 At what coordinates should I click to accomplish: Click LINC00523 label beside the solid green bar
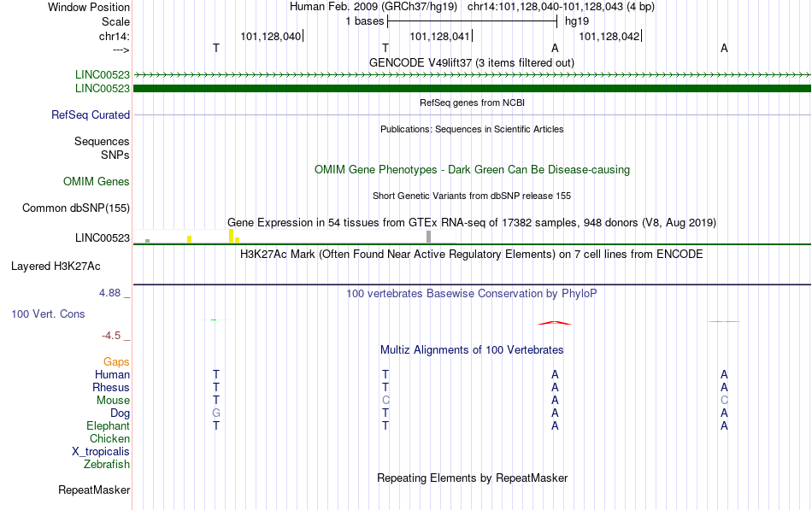102,89
